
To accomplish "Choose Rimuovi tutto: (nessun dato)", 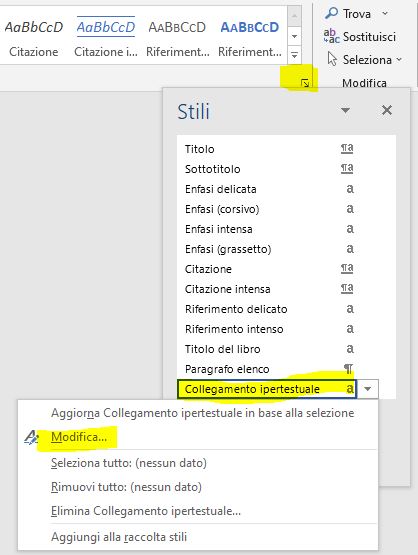I will click(126, 487).
